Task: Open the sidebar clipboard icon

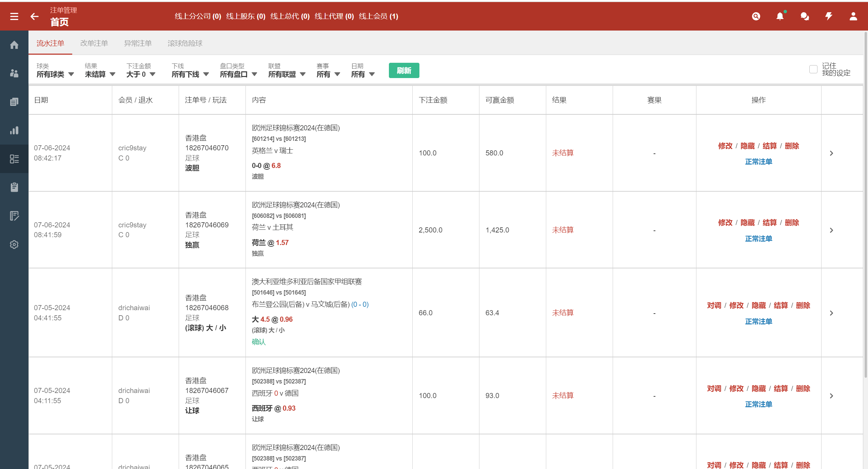Action: coord(14,187)
